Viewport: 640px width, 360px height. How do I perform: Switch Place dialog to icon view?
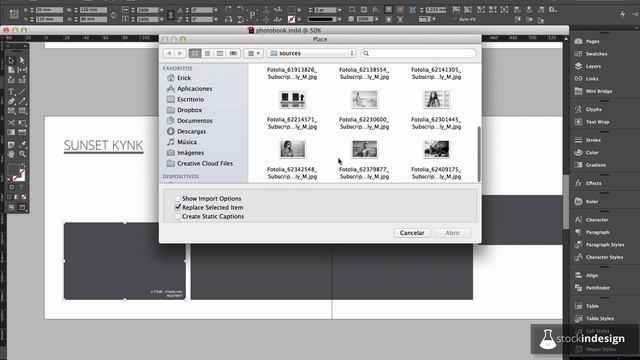[195, 53]
